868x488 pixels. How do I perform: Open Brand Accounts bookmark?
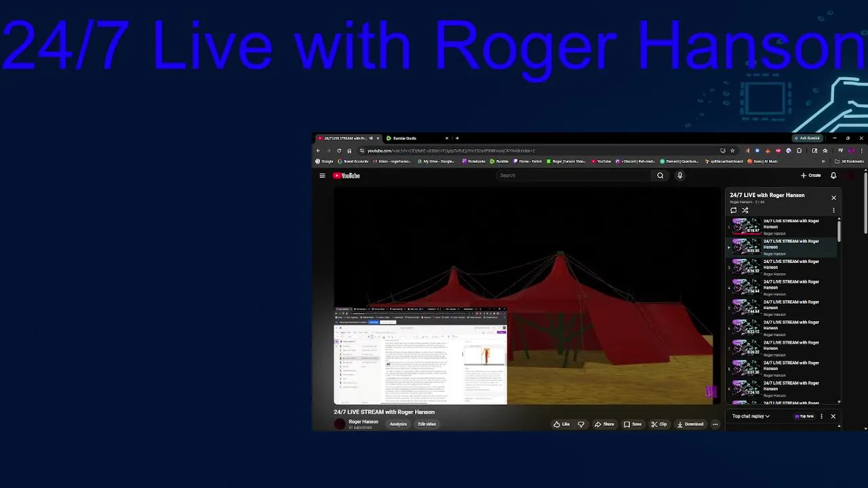tap(353, 161)
